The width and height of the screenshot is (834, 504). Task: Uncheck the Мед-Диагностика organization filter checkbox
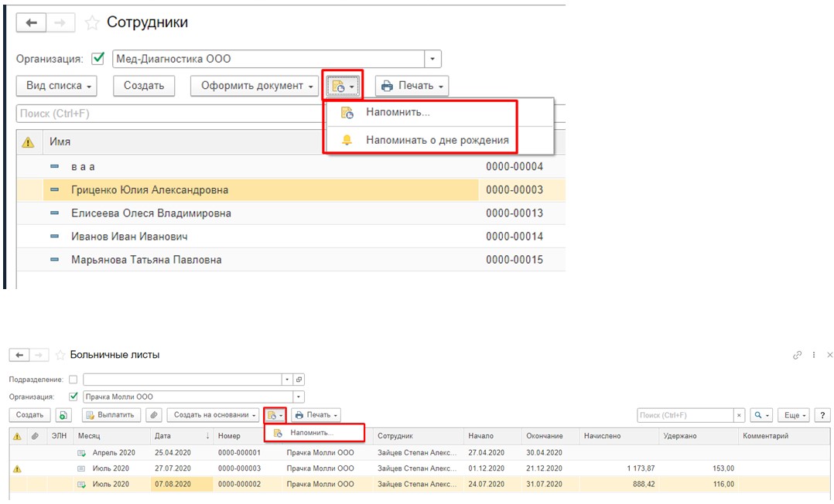(x=98, y=59)
